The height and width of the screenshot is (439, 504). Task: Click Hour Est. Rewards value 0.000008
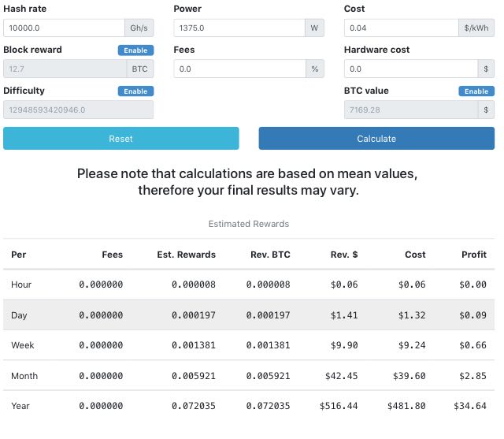(x=194, y=285)
